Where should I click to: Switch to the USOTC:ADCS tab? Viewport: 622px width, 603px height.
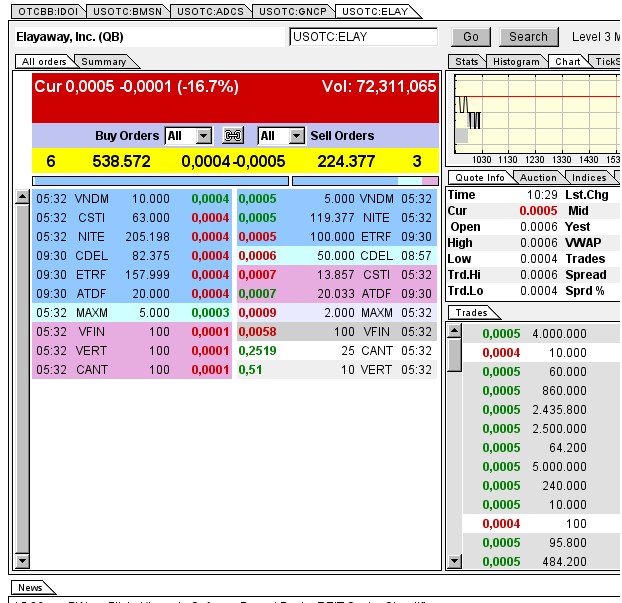[210, 12]
